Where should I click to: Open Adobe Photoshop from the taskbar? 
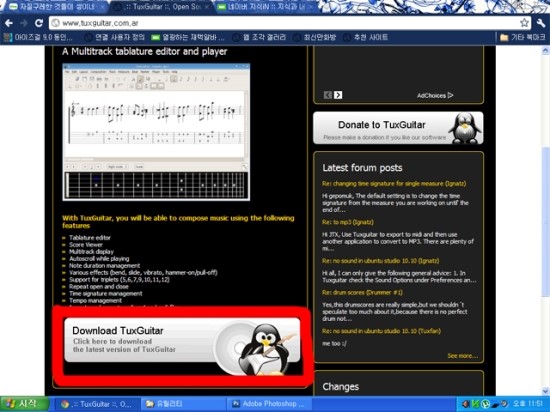[x=269, y=404]
